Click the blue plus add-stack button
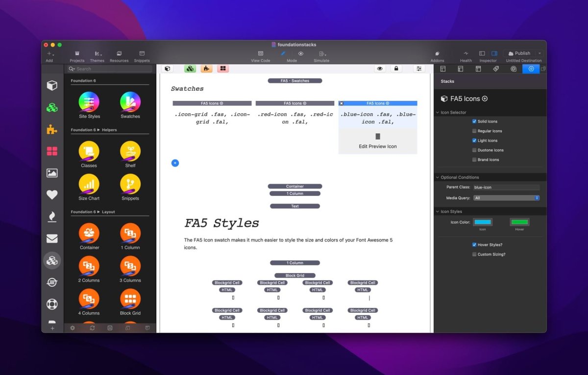Screen dimensions: 588x375 click(175, 163)
